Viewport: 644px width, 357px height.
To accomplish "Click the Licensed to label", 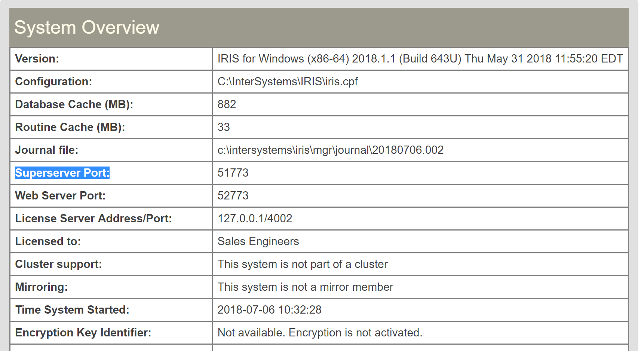I will 48,241.
